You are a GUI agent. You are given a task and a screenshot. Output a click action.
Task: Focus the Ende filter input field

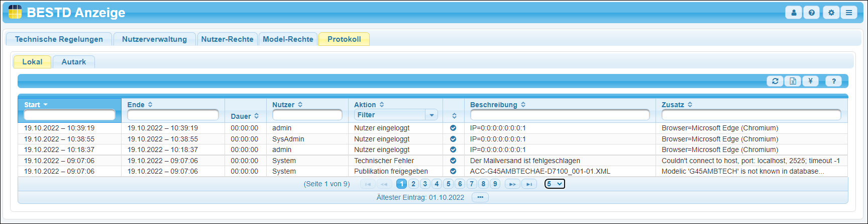[x=173, y=115]
